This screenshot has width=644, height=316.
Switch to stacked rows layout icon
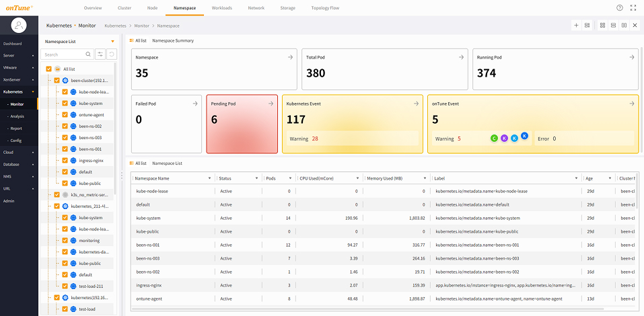pyautogui.click(x=613, y=26)
